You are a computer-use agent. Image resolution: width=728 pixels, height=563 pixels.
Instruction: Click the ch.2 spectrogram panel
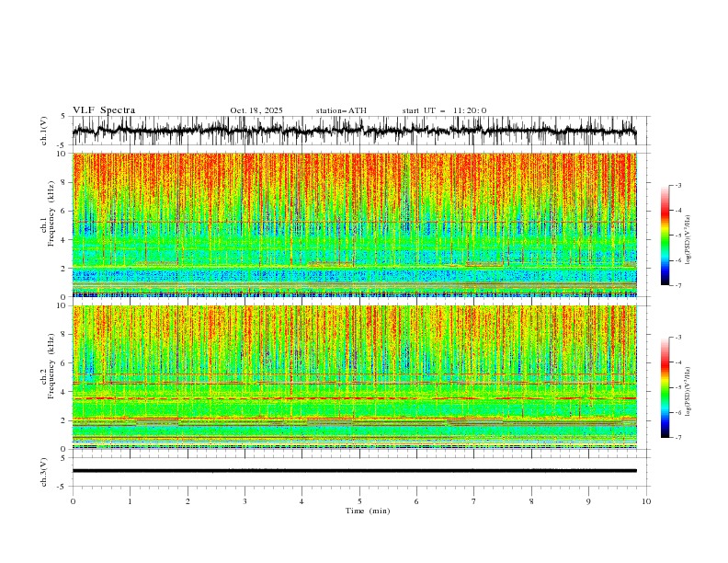click(x=354, y=377)
